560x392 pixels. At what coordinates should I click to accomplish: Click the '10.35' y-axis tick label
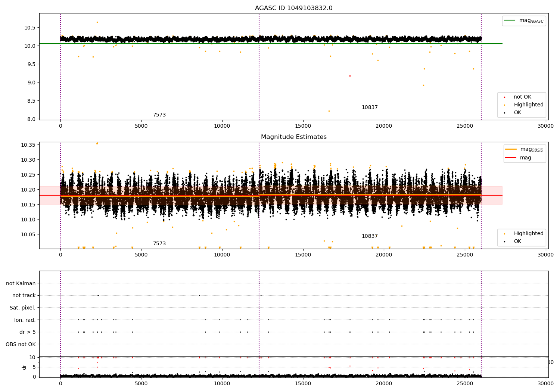point(28,145)
